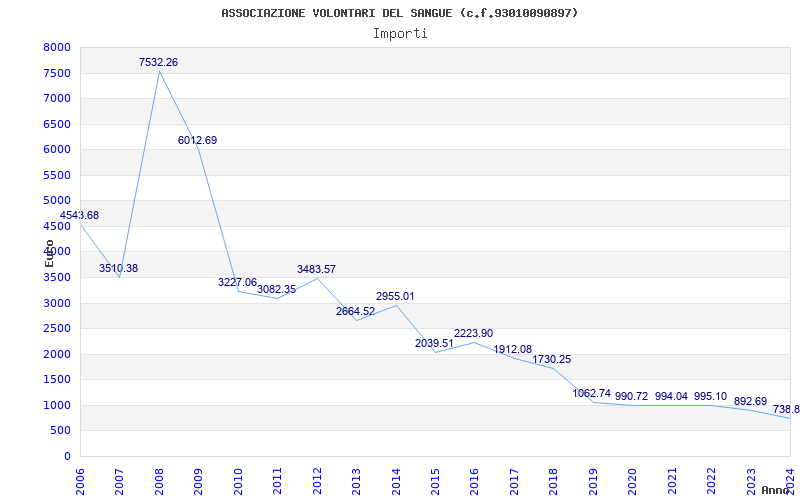This screenshot has width=800, height=500.
Task: Click the 2009 year label on x-axis
Action: coord(198,482)
